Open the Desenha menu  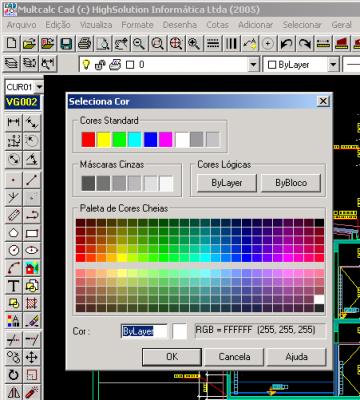pyautogui.click(x=180, y=25)
